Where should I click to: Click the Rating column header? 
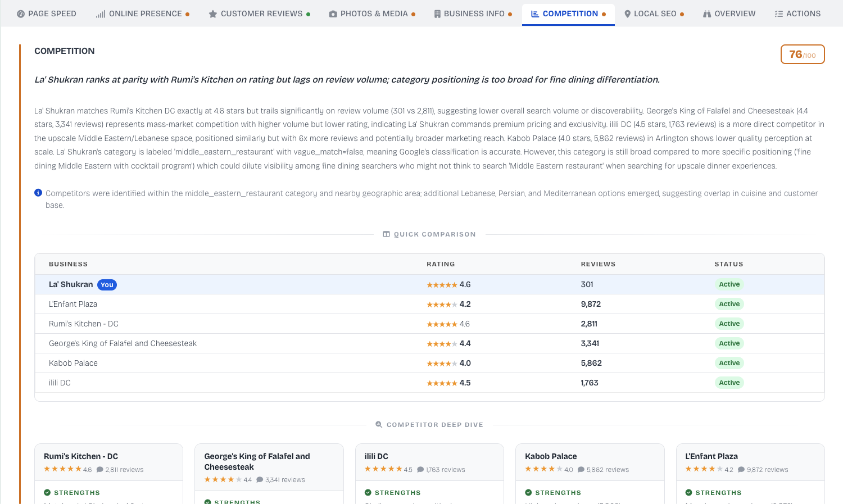pos(441,264)
